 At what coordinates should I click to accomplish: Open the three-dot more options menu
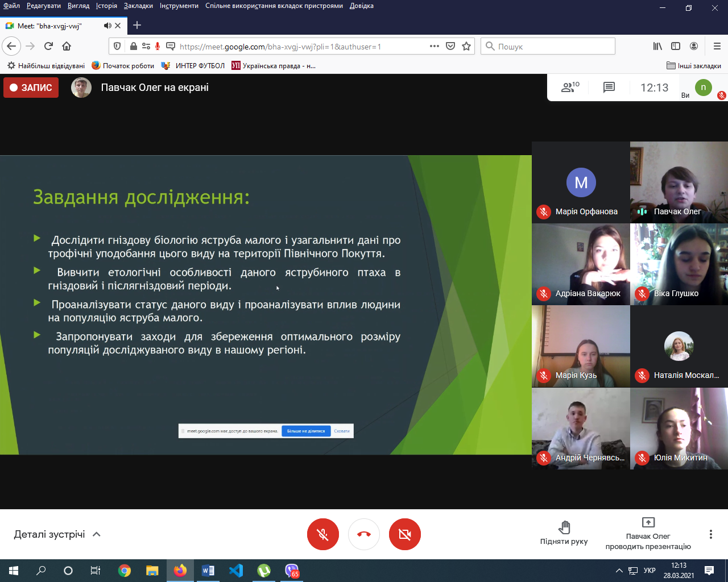[710, 534]
